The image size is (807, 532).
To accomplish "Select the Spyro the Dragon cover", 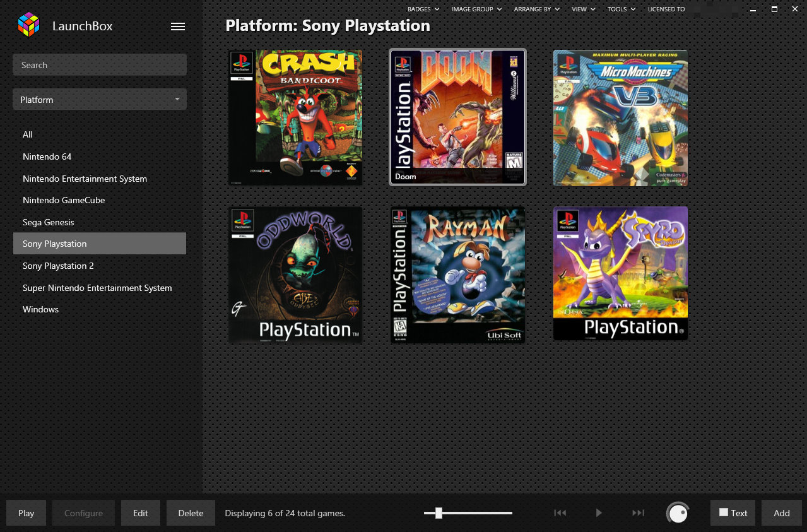I will click(620, 273).
